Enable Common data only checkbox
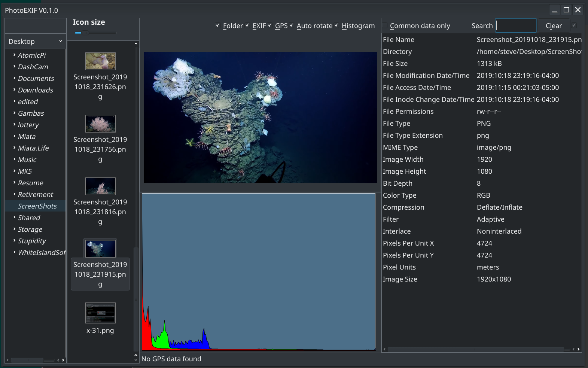Viewport: 588px width, 368px height. 385,25
